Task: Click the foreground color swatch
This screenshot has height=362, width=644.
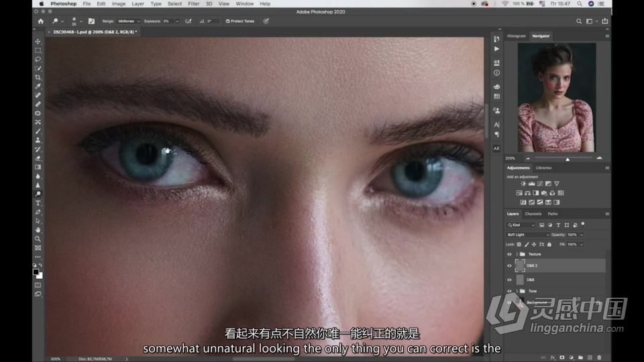Action: 36,272
